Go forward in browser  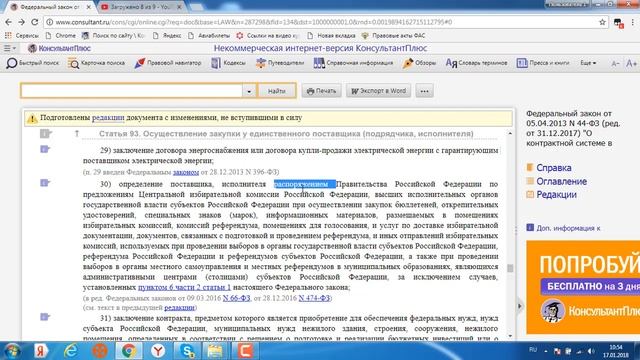pos(22,22)
